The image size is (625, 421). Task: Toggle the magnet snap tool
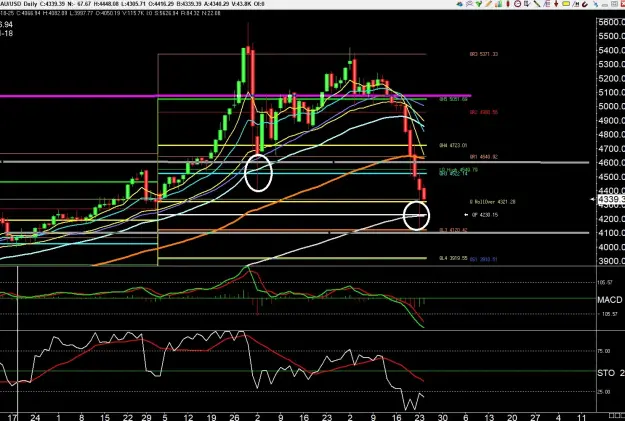coord(585,4)
